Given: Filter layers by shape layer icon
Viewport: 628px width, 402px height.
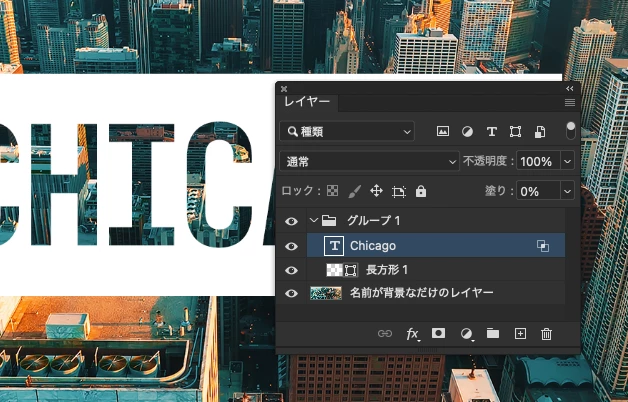Looking at the screenshot, I should pos(515,131).
